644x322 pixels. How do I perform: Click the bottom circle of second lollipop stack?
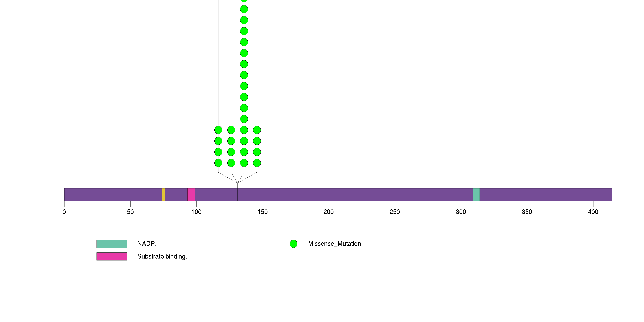231,163
